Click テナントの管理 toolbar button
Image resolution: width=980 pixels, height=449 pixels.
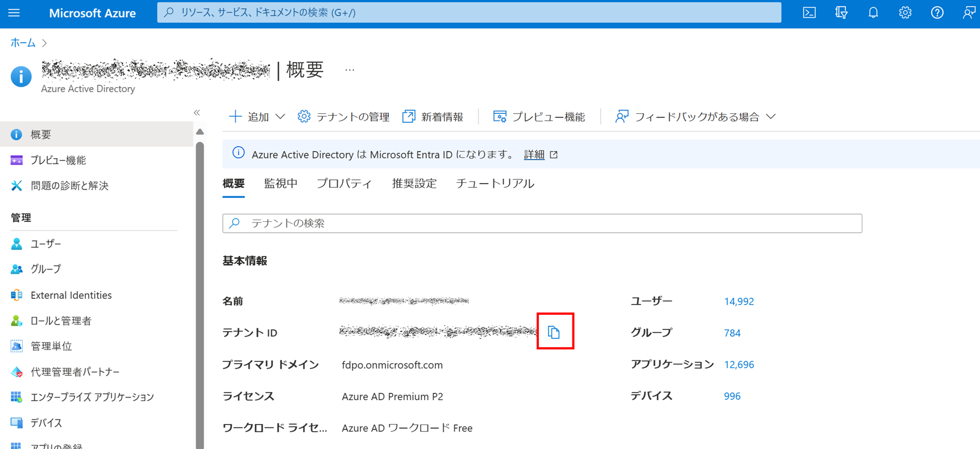click(x=343, y=117)
